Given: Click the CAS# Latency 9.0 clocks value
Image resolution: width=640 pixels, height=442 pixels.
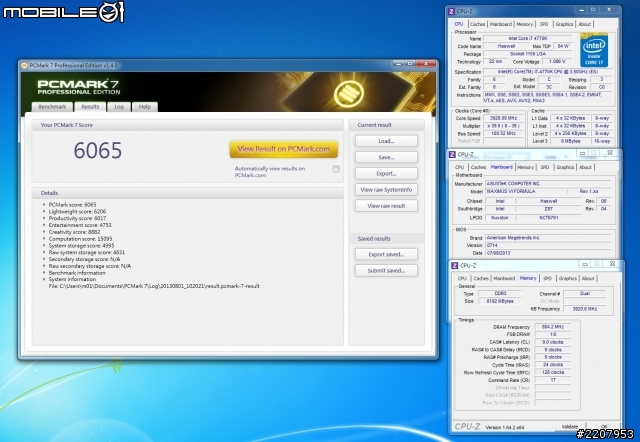Looking at the screenshot, I should [552, 342].
